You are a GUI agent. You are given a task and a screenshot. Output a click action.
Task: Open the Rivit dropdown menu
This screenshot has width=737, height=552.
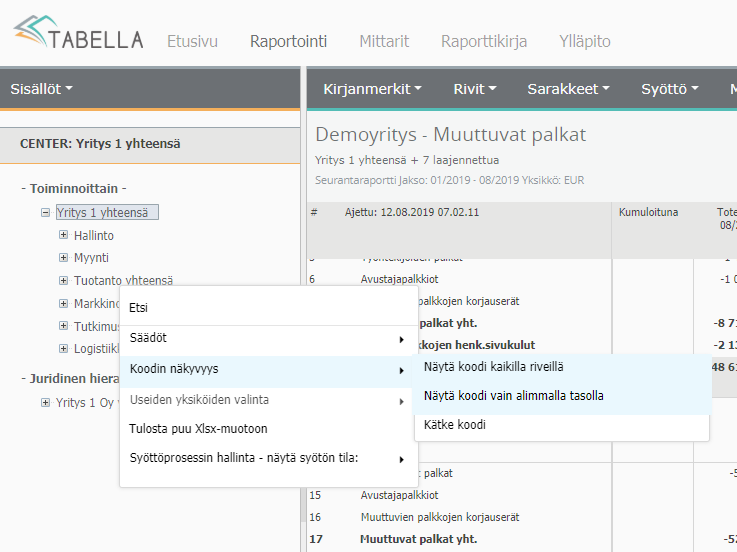475,89
